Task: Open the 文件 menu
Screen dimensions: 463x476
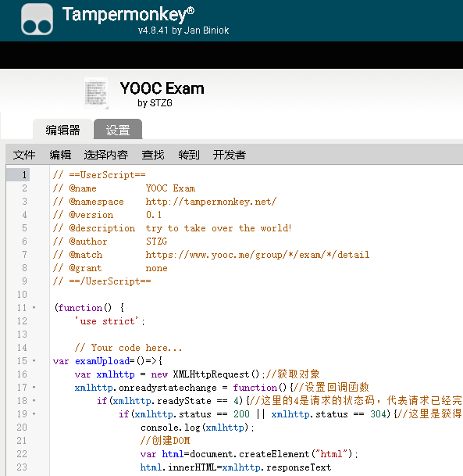Action: [x=24, y=155]
